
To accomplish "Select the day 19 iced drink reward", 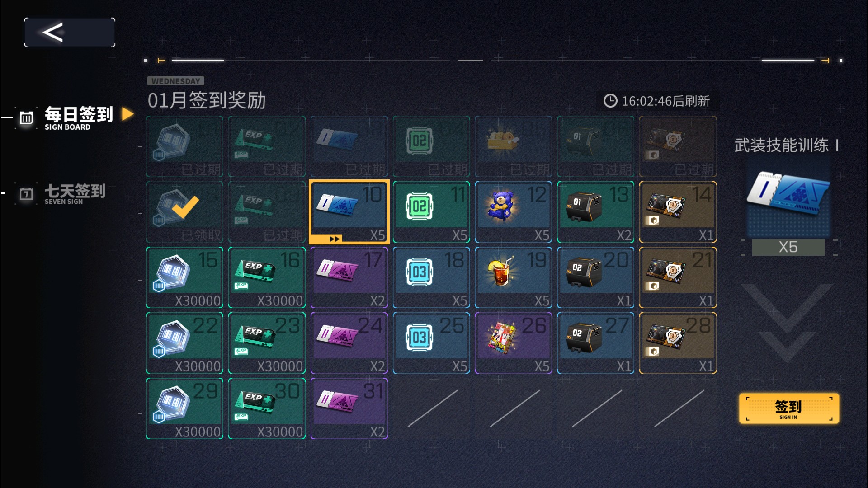I will coord(513,277).
